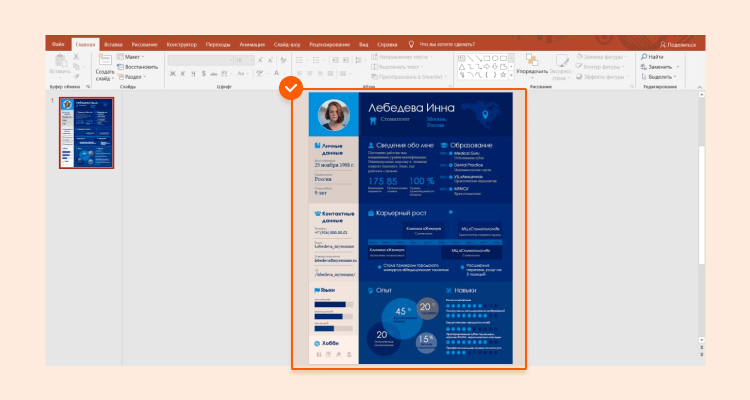Image resolution: width=750 pixels, height=400 pixels.
Task: Toggle underline with the Ч button
Action: click(193, 74)
